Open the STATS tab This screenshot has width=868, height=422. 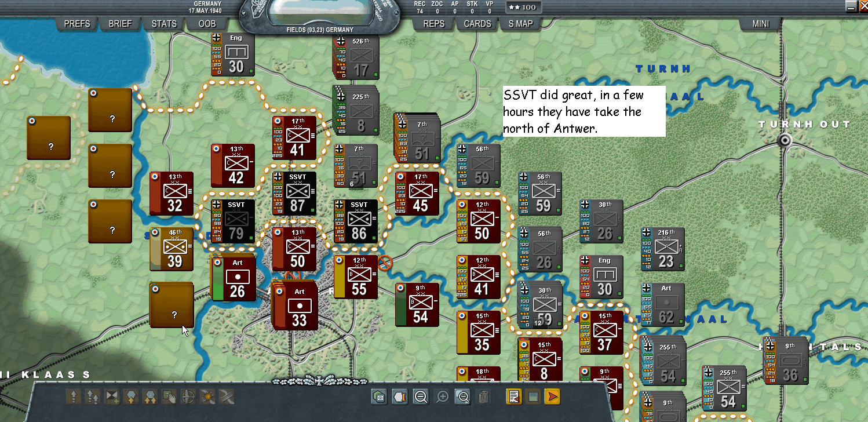tap(164, 24)
